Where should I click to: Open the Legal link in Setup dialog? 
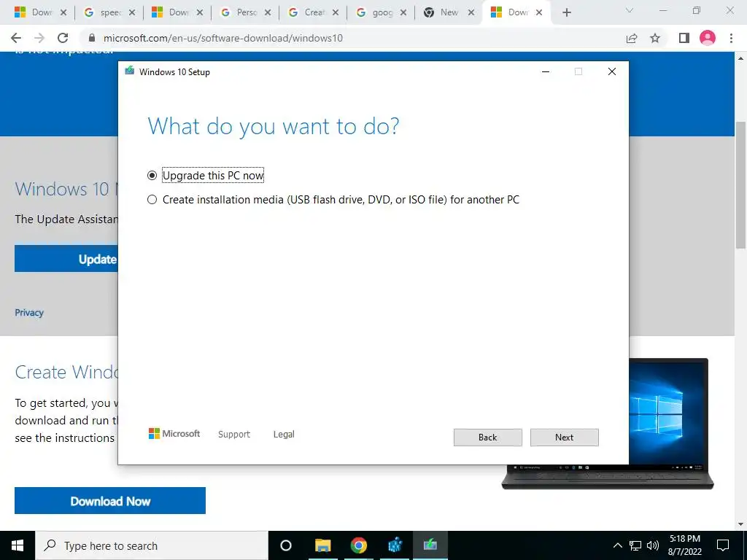284,435
